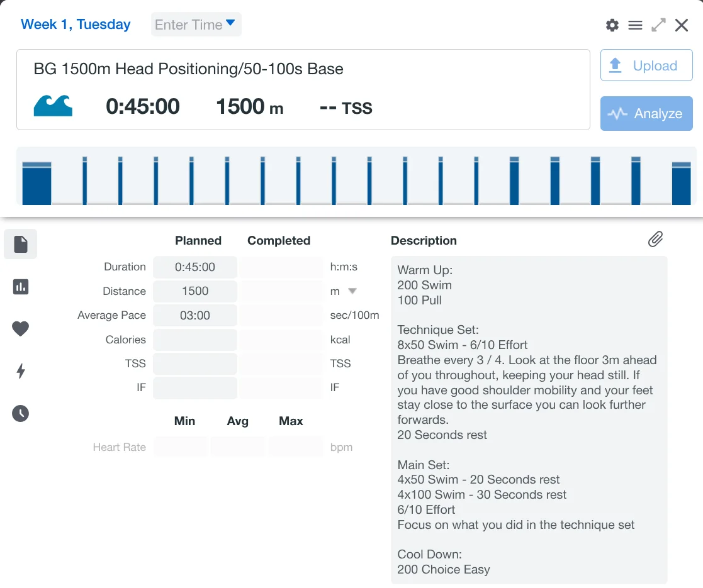703x588 pixels.
Task: Click the swim wave sport icon
Action: tap(53, 106)
